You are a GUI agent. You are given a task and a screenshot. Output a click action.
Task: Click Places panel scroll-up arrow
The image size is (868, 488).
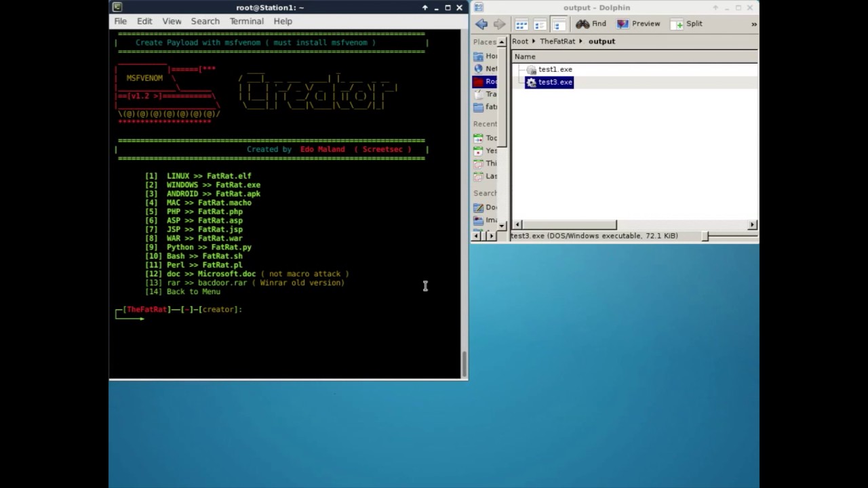click(x=502, y=42)
